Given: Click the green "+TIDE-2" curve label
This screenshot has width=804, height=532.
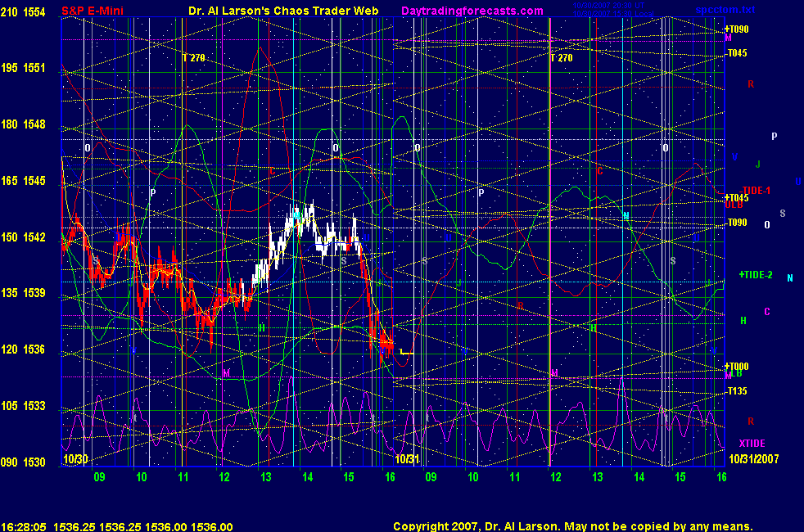Looking at the screenshot, I should pos(756,275).
